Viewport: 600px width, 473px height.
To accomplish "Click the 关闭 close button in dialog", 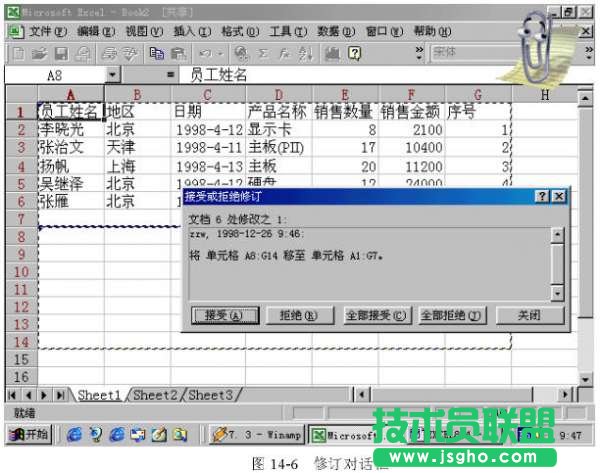I will click(x=530, y=315).
